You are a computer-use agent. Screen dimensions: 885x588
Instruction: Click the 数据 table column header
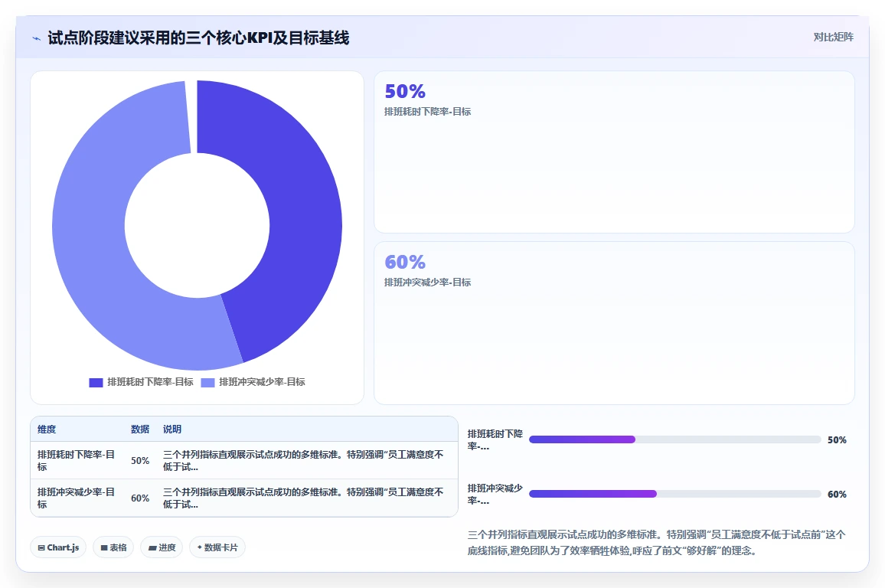tap(140, 430)
